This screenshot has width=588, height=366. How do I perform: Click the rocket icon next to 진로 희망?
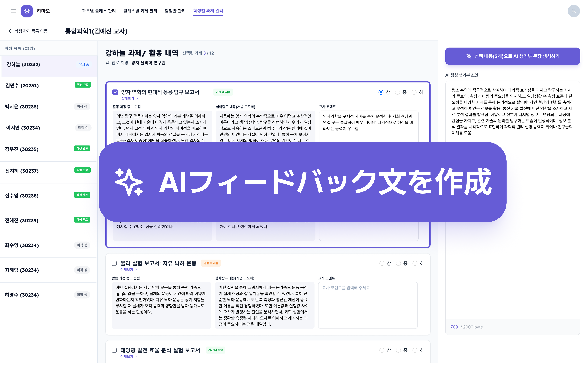[107, 63]
